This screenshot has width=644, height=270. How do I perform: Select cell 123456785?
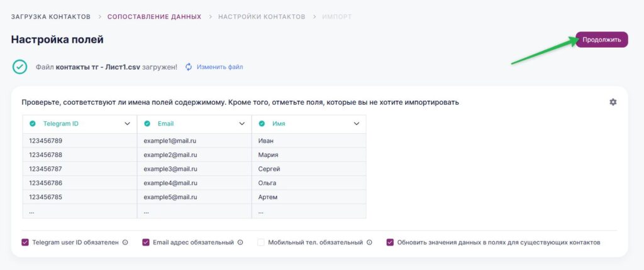80,197
